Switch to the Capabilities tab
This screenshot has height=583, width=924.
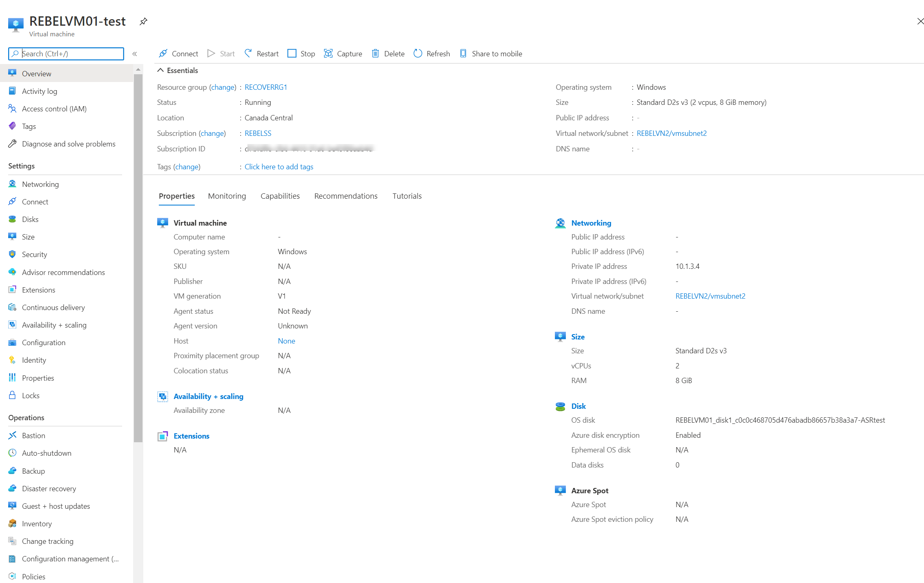point(280,196)
